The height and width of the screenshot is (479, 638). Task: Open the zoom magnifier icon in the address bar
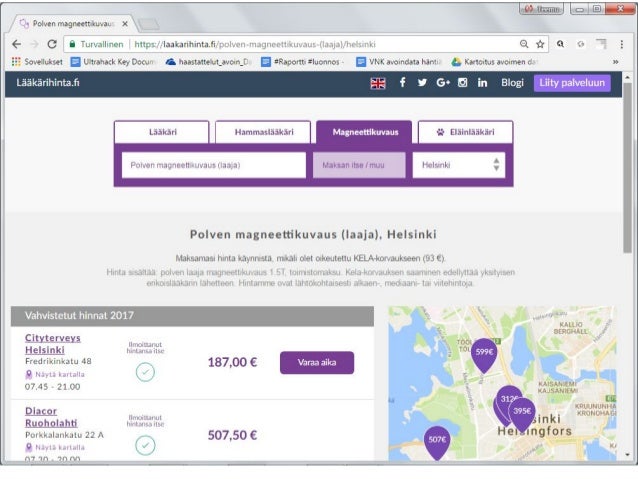[524, 44]
